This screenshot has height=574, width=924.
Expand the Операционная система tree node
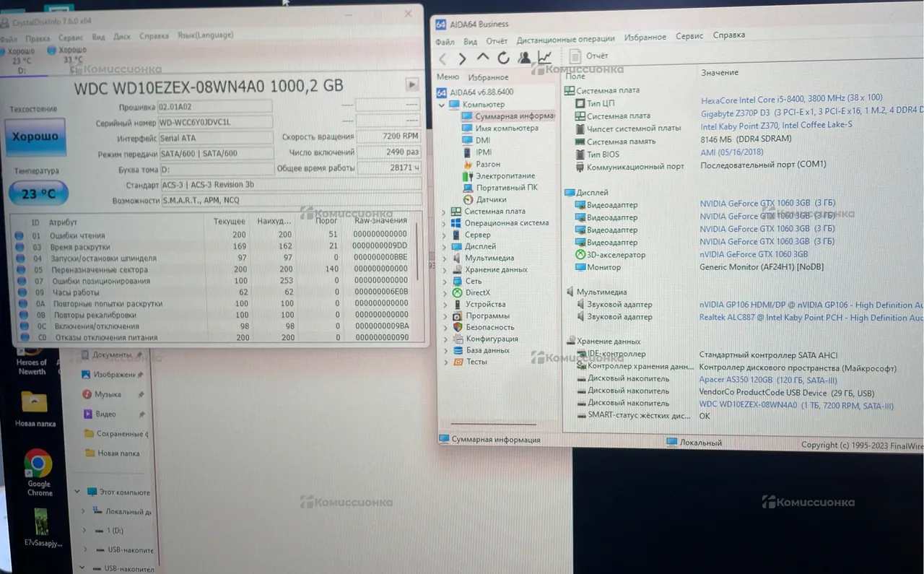click(443, 223)
